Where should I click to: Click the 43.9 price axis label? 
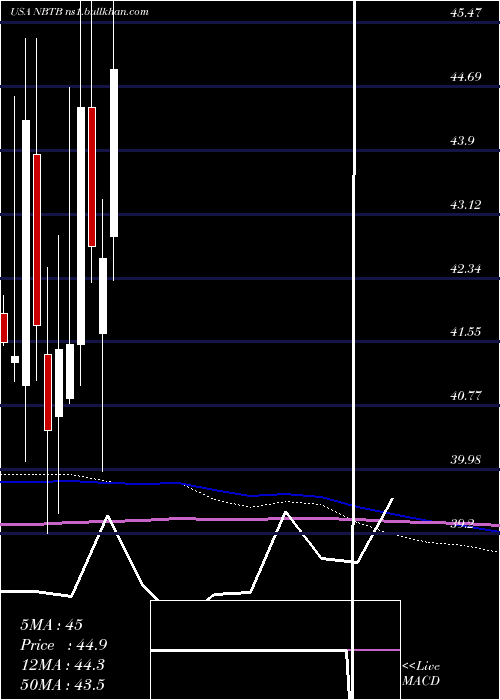point(462,141)
